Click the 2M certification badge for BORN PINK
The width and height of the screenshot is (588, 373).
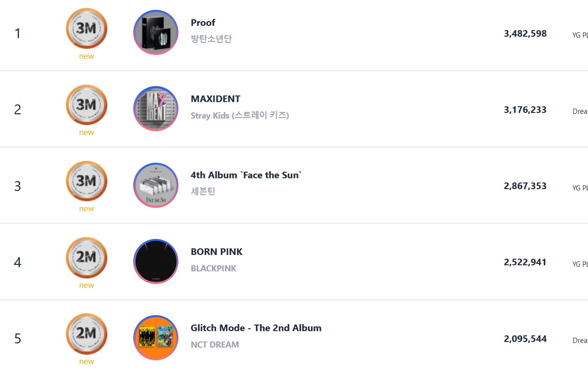pyautogui.click(x=87, y=257)
